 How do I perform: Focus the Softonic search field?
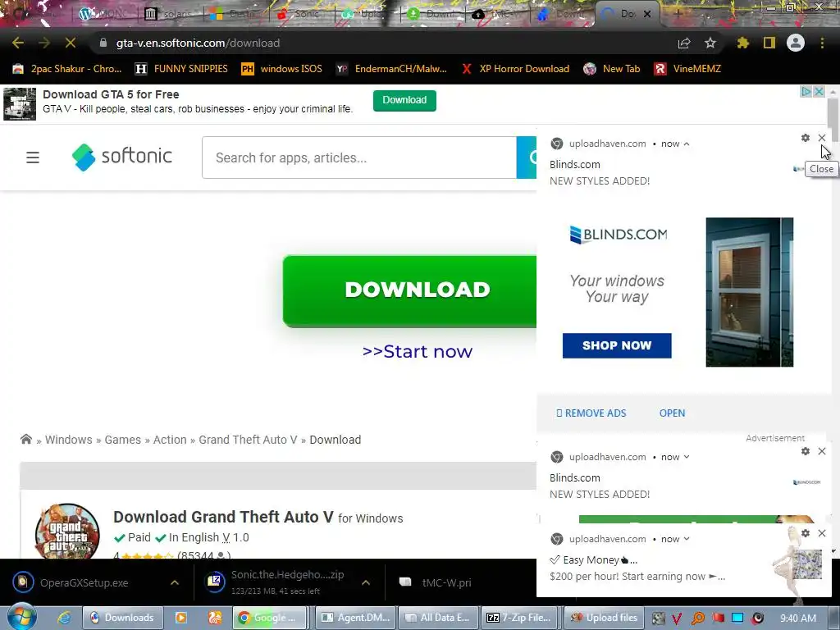click(359, 157)
